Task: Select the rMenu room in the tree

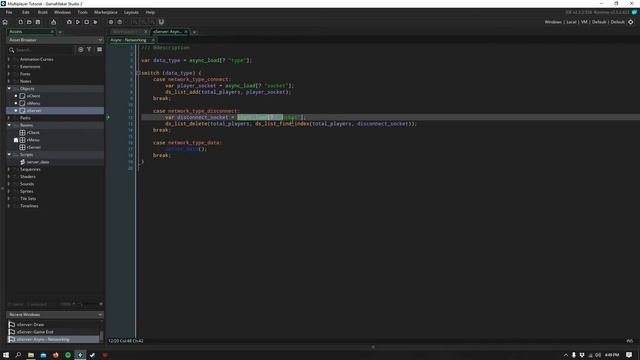Action: point(33,140)
